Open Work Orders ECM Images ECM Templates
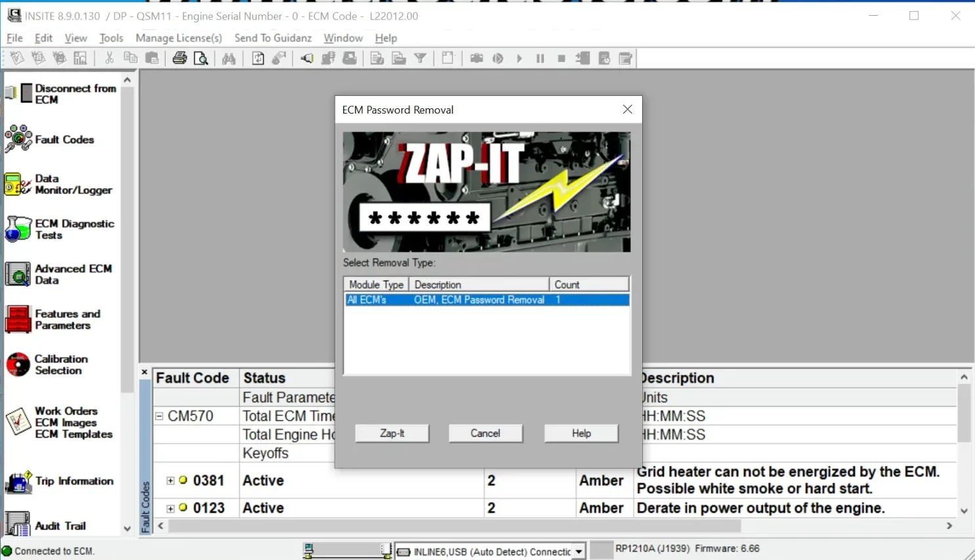 (58, 422)
